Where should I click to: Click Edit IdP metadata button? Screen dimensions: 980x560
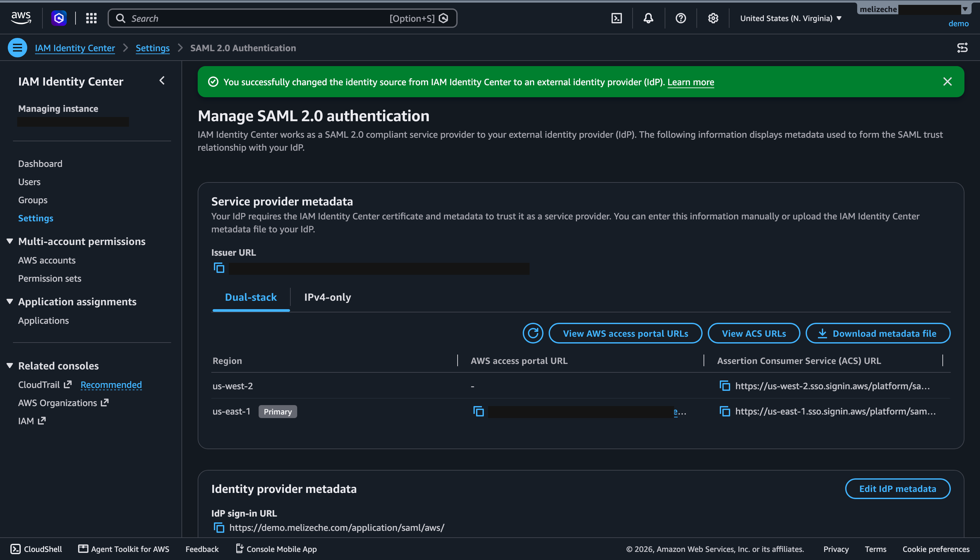(898, 488)
